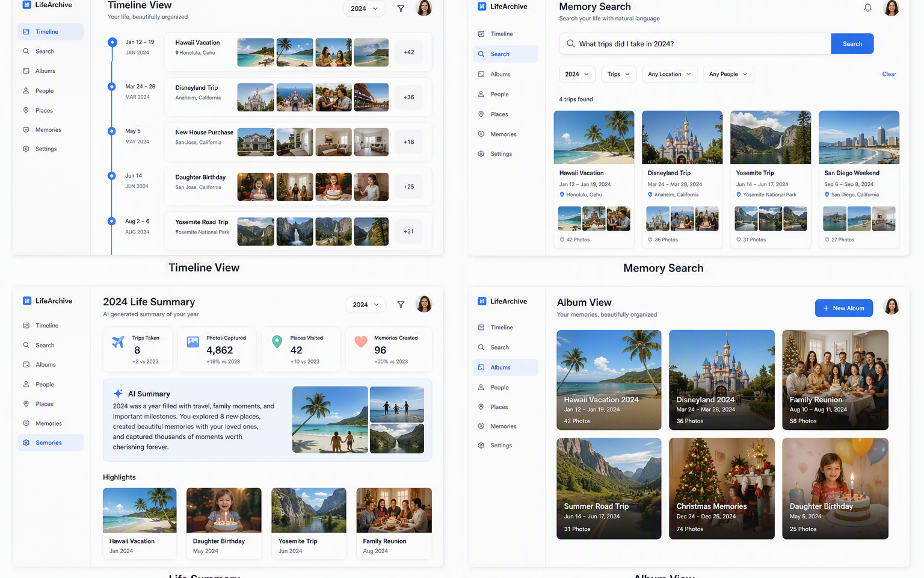
Task: Open the 2024 filter dropdown in Memory Search
Action: tap(577, 74)
